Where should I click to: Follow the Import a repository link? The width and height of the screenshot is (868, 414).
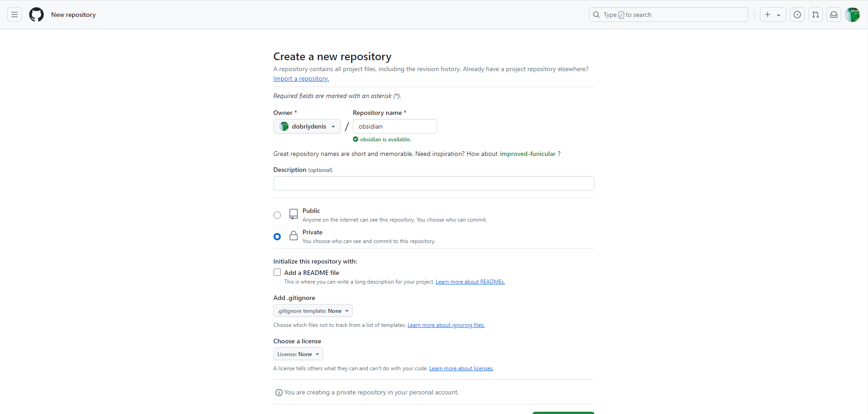coord(301,78)
